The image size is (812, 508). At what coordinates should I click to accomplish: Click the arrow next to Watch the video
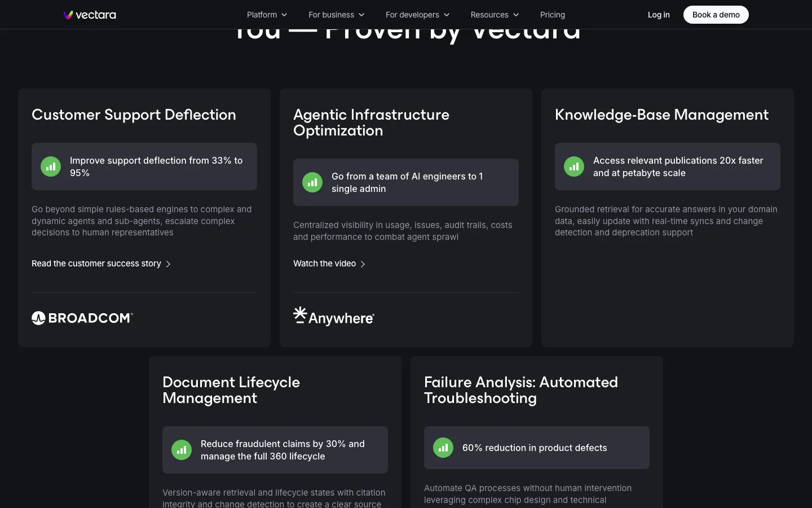pyautogui.click(x=363, y=264)
